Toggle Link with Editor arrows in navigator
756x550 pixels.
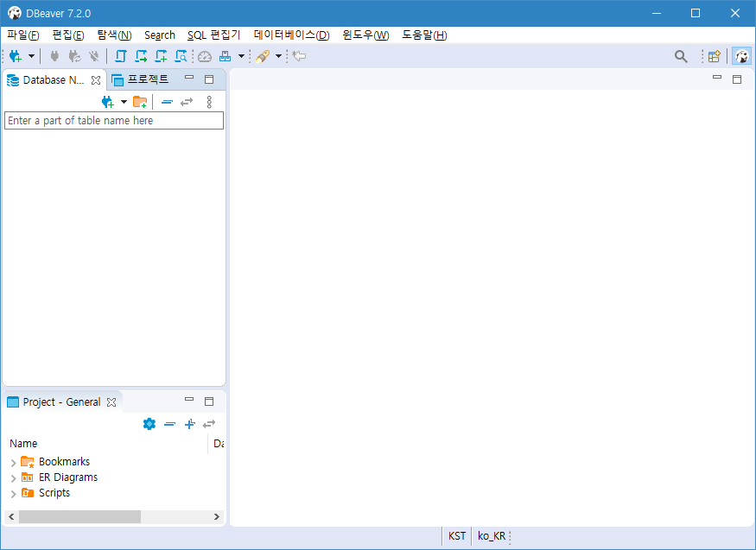pyautogui.click(x=187, y=102)
